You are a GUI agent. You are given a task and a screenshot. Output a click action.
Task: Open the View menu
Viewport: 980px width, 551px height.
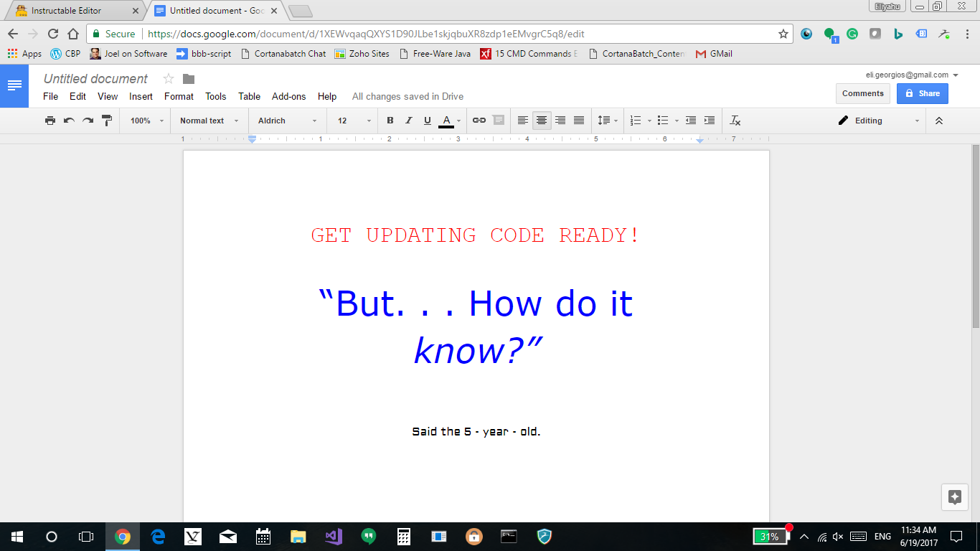(x=108, y=96)
